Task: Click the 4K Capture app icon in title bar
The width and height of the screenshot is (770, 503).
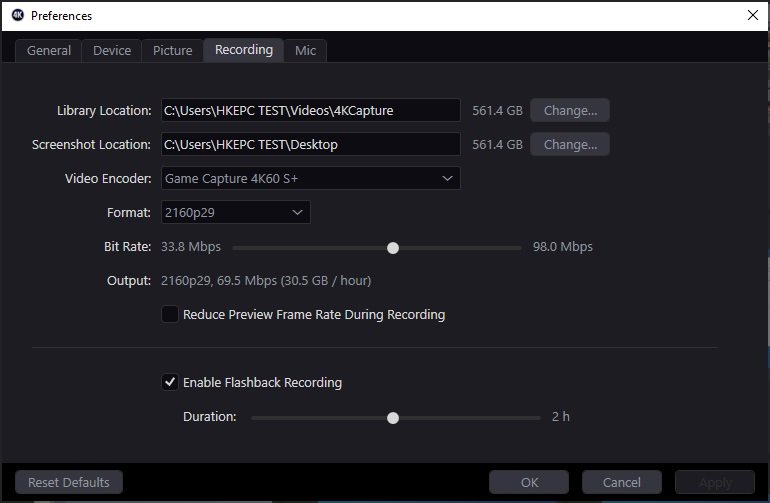Action: click(x=18, y=15)
